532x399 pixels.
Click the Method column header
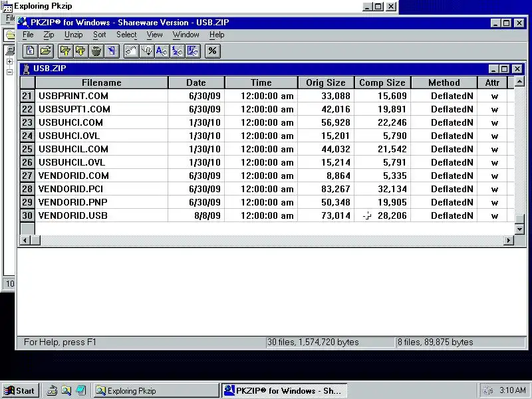tap(444, 82)
